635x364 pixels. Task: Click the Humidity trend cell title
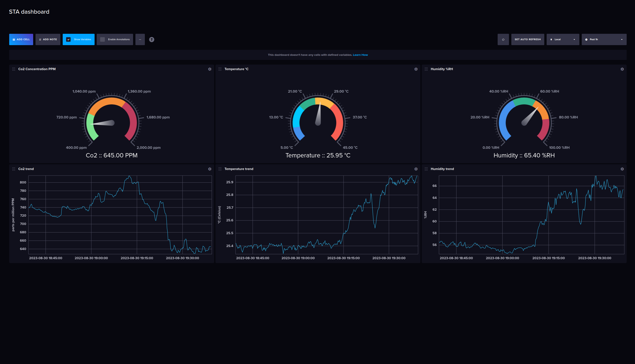point(442,169)
